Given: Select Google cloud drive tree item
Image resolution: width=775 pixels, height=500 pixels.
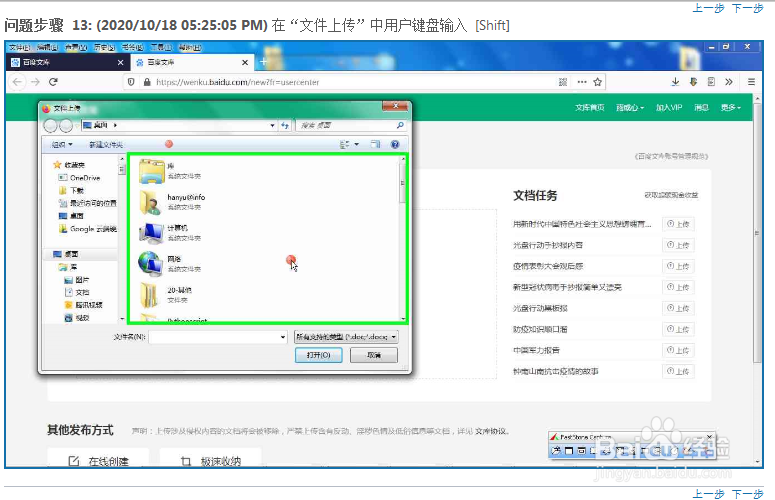Looking at the screenshot, I should coord(88,229).
